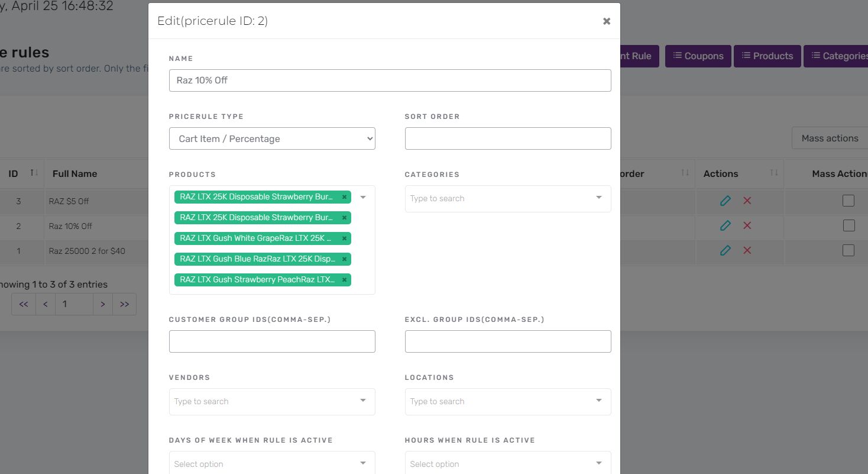868x474 pixels.
Task: Open the Pricerule Type dropdown
Action: click(272, 138)
